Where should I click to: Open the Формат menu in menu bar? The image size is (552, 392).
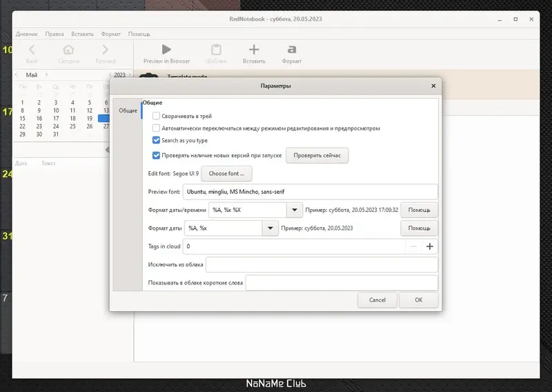[111, 34]
